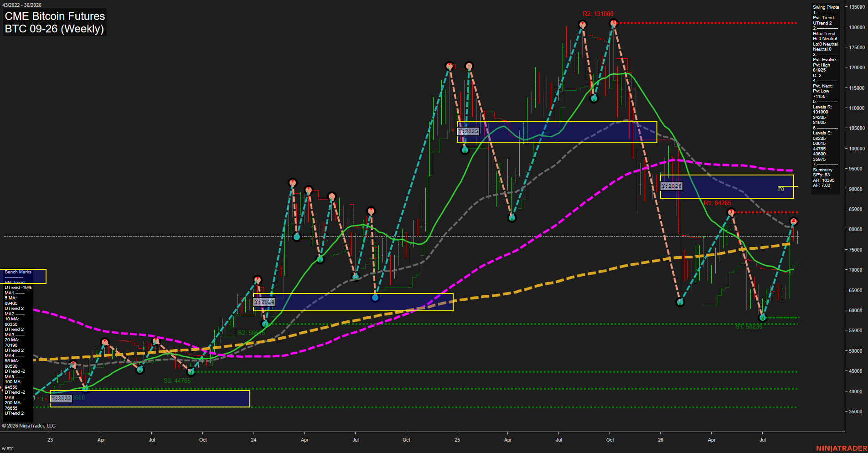This screenshot has width=868, height=453.
Task: Click the © 2026 NinjaTrader, LLC copyright text
Action: [x=29, y=426]
